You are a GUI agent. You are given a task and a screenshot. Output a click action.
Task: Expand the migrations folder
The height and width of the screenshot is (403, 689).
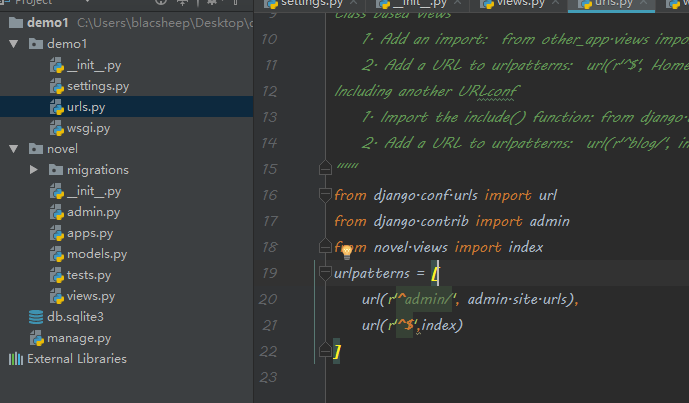click(35, 170)
